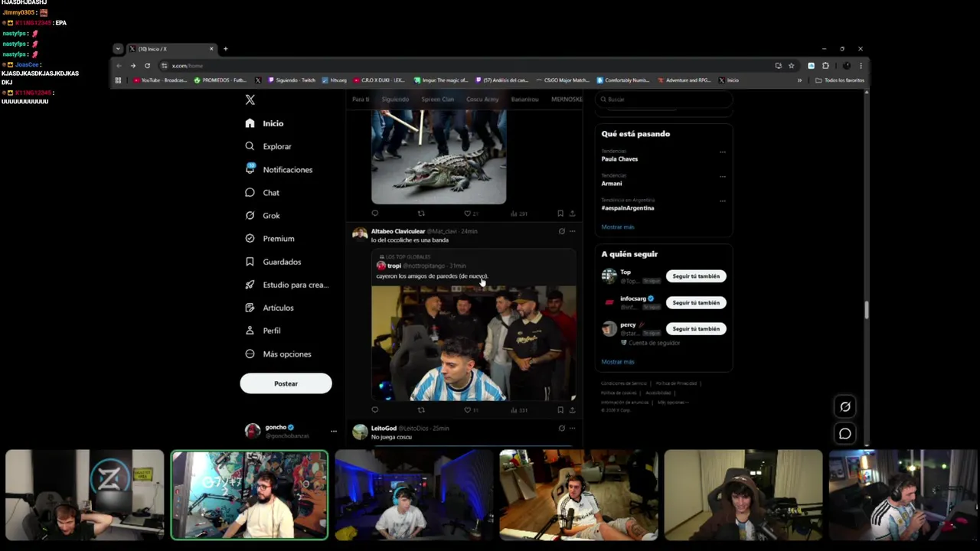Open Grok in sidebar
This screenshot has width=980, height=551.
tap(262, 216)
